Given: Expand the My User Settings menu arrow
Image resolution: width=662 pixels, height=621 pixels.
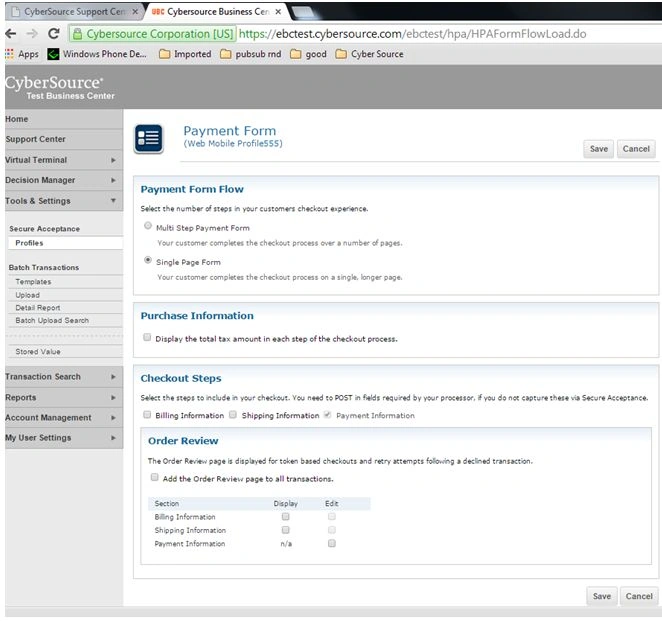Looking at the screenshot, I should tap(113, 438).
